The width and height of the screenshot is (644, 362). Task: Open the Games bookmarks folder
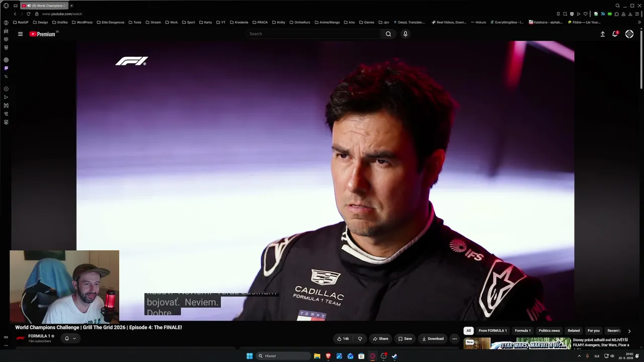pyautogui.click(x=366, y=22)
